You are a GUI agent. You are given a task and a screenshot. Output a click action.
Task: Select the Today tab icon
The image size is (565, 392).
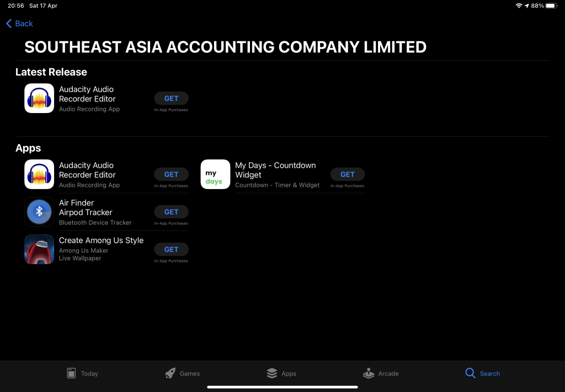72,373
